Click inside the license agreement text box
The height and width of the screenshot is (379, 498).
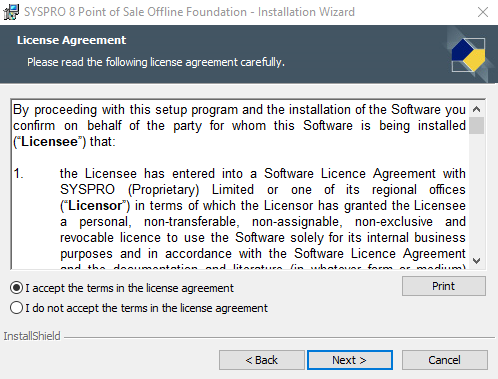point(240,184)
